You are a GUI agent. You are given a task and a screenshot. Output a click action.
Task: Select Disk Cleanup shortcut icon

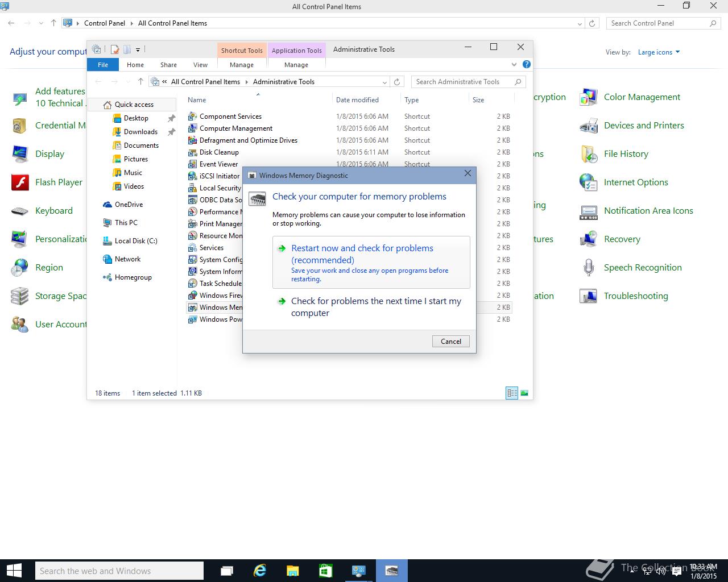coord(193,152)
